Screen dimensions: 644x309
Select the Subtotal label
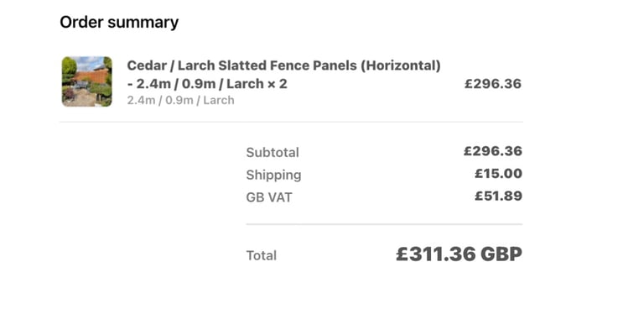273,153
